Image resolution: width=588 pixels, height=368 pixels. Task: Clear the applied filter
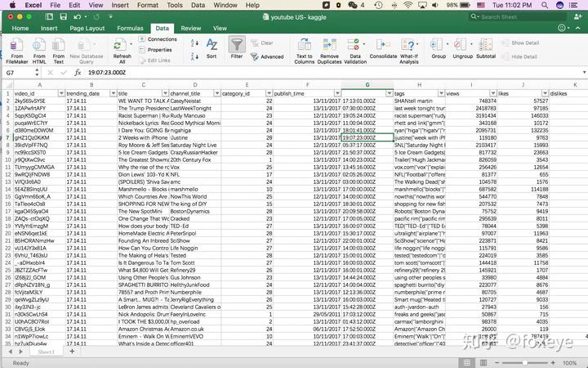(x=262, y=43)
